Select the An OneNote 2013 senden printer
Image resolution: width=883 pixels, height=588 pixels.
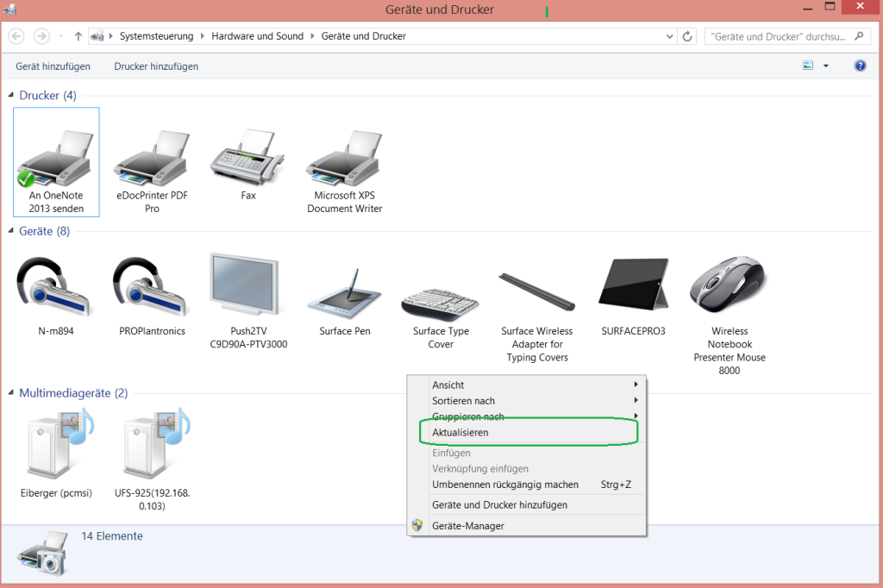(x=56, y=162)
